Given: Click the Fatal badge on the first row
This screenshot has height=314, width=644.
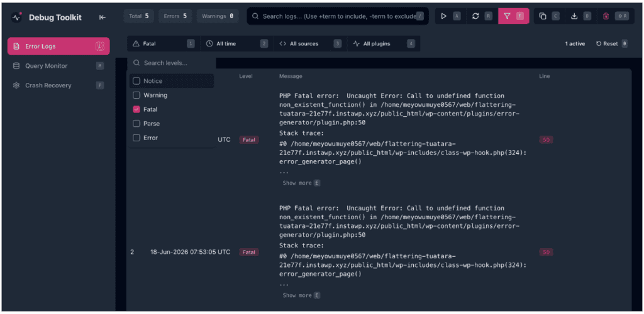Looking at the screenshot, I should tap(249, 140).
